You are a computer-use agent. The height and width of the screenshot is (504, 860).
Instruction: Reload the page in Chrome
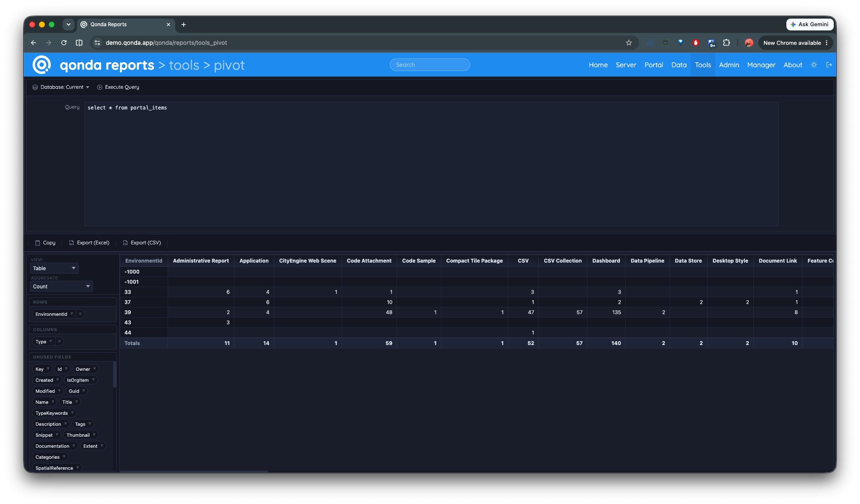tap(64, 43)
